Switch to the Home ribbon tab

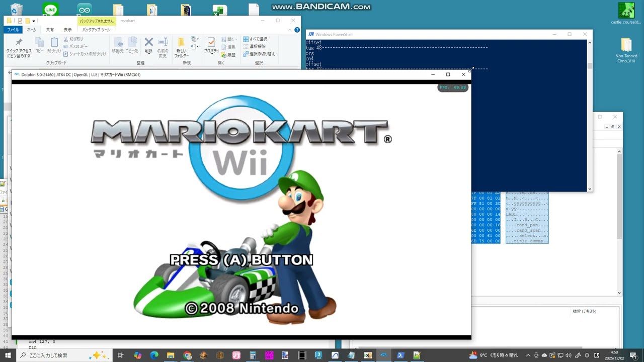31,30
